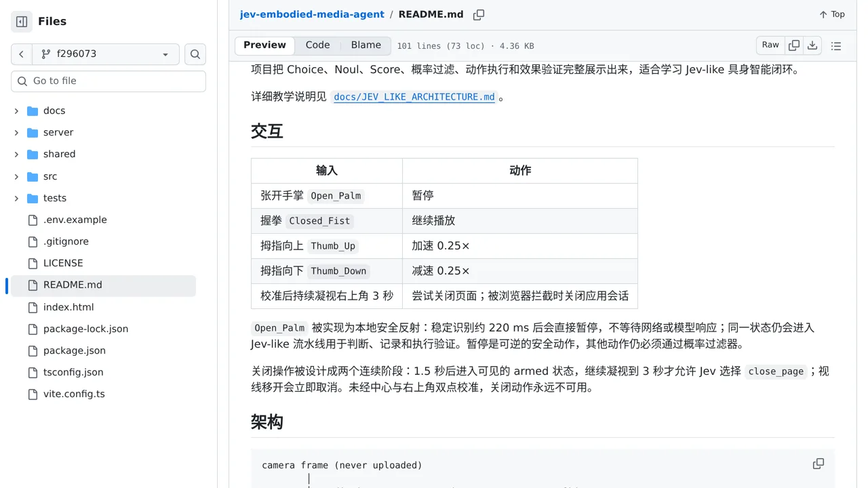Screen dimensions: 868x488
Task: Open the docs folder
Action: coord(54,110)
